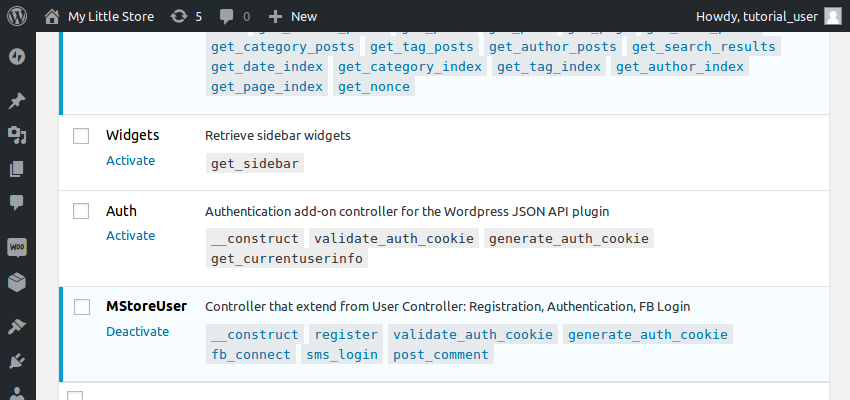Open the get_category_index method link
This screenshot has width=850, height=400.
pos(410,67)
